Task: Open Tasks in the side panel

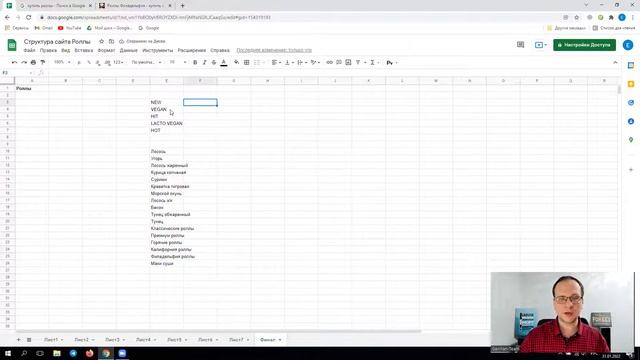Action: (631, 103)
